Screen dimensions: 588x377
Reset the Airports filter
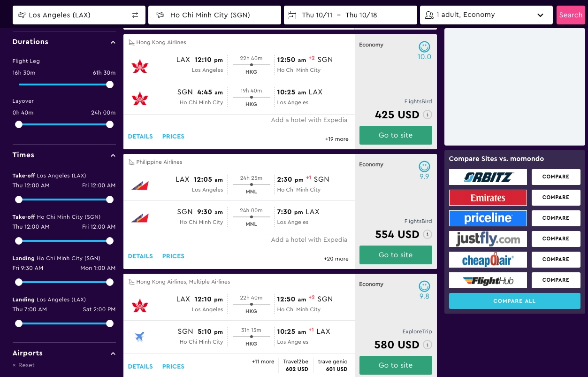tap(24, 365)
